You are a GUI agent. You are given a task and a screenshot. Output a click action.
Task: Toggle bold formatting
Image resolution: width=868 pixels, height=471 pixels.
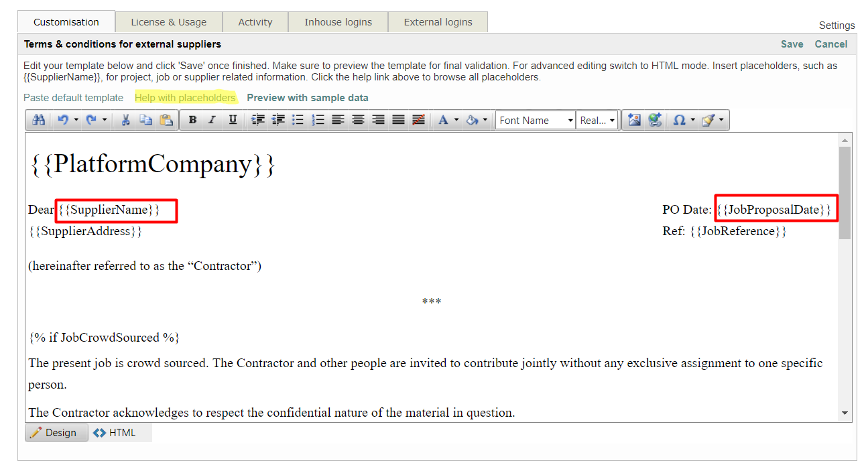pyautogui.click(x=192, y=120)
